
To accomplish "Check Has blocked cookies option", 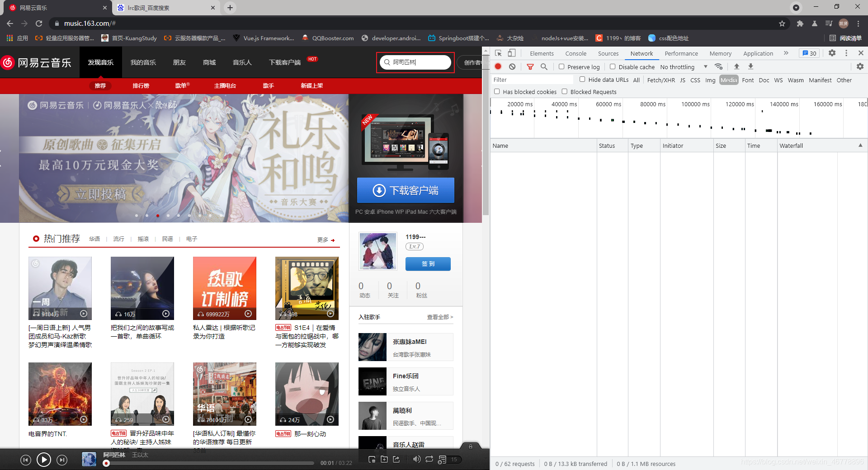I will 497,91.
